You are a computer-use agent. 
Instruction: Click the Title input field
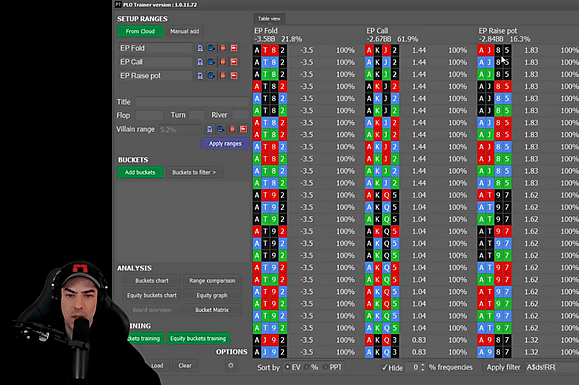192,102
